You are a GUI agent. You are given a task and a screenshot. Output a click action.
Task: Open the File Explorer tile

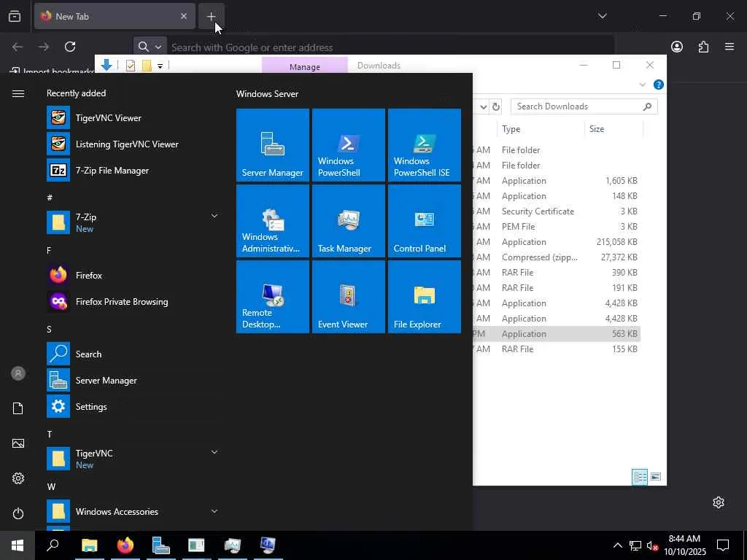424,296
